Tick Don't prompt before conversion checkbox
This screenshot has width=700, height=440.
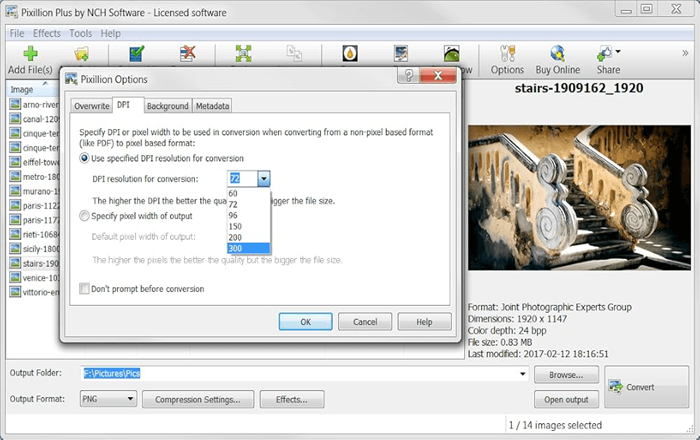tap(84, 289)
